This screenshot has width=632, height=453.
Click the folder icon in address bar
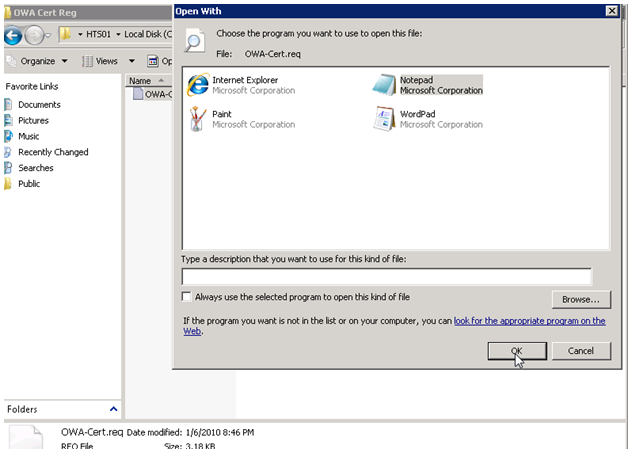[65, 34]
